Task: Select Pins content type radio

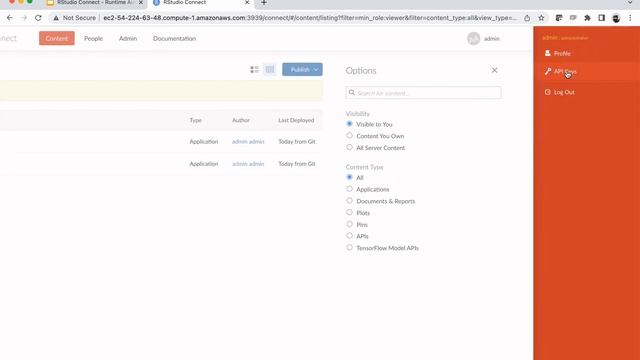Action: point(349,224)
